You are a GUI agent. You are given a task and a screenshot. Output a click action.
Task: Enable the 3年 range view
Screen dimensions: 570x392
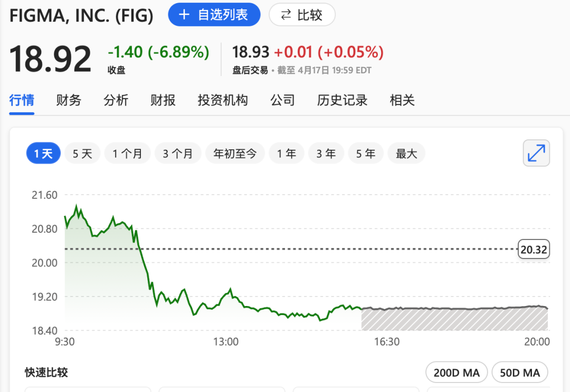click(326, 153)
